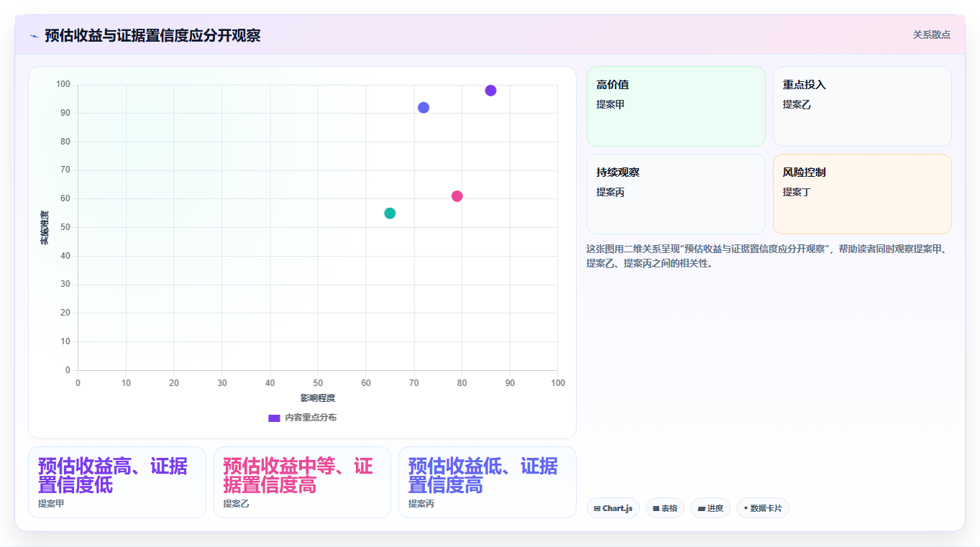Click 提案甲 under the purple headline card
Image resolution: width=980 pixels, height=547 pixels.
pyautogui.click(x=51, y=504)
